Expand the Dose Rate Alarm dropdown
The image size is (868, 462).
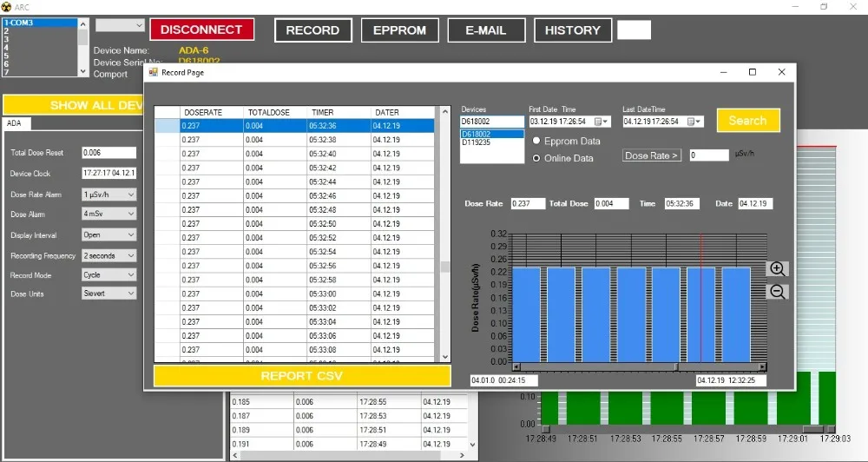click(131, 195)
